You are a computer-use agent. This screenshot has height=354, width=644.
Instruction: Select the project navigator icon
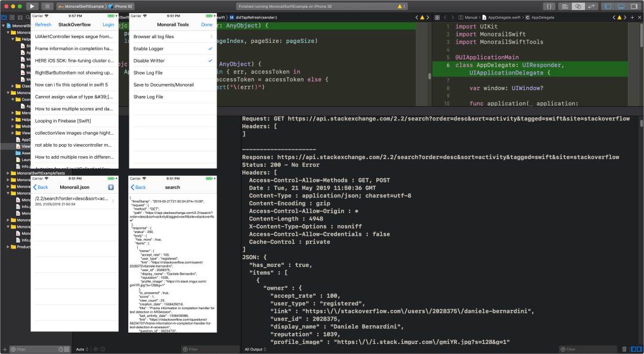point(4,17)
